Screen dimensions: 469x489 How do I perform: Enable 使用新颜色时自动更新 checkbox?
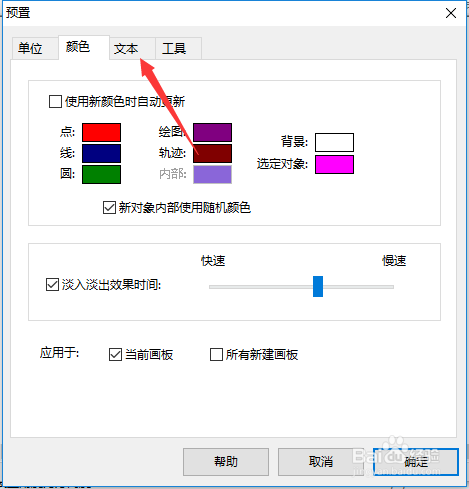[55, 102]
